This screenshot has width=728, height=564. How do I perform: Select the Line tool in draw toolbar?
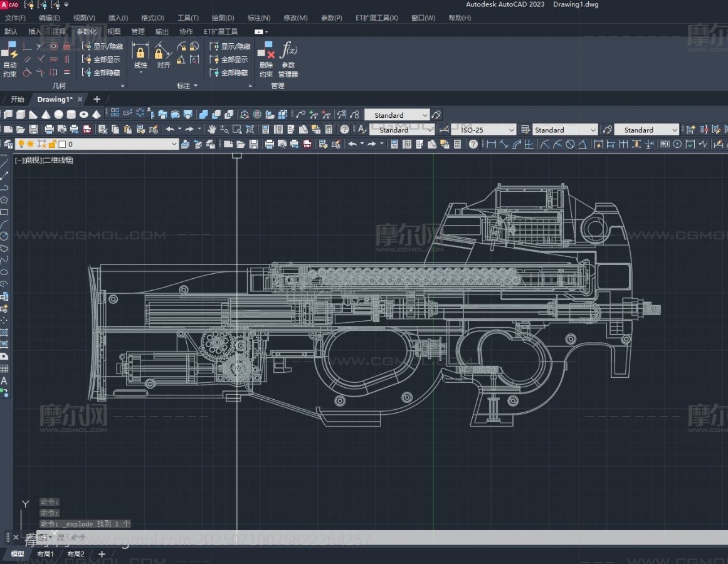pos(4,164)
